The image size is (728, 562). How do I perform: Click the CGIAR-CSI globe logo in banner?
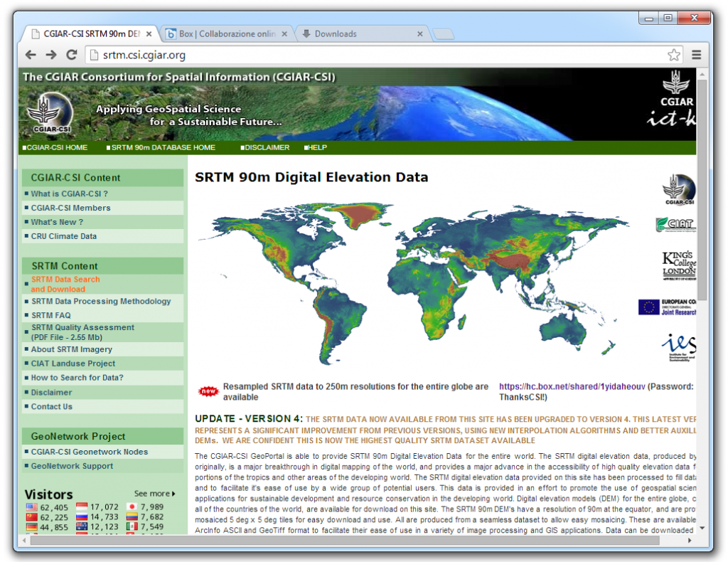[x=51, y=113]
